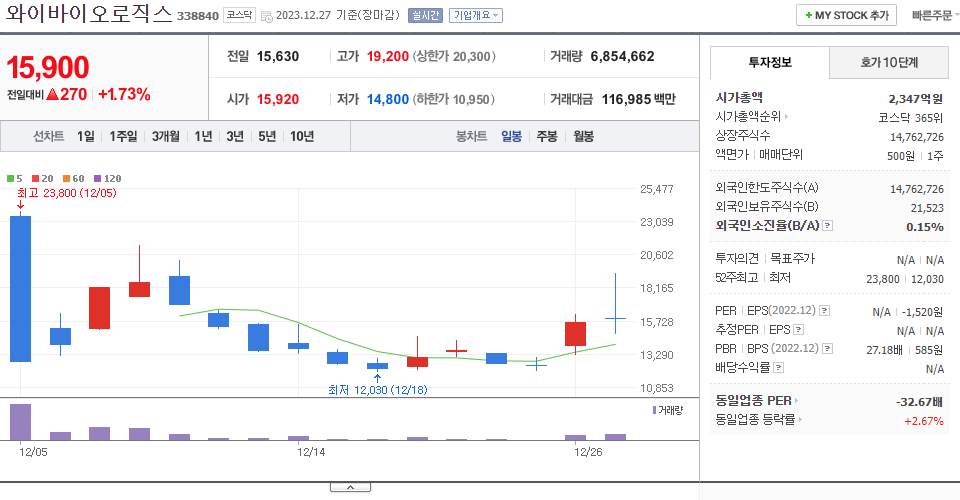This screenshot has height=500, width=960.
Task: Expand the 기업개요 dropdown
Action: coord(476,15)
